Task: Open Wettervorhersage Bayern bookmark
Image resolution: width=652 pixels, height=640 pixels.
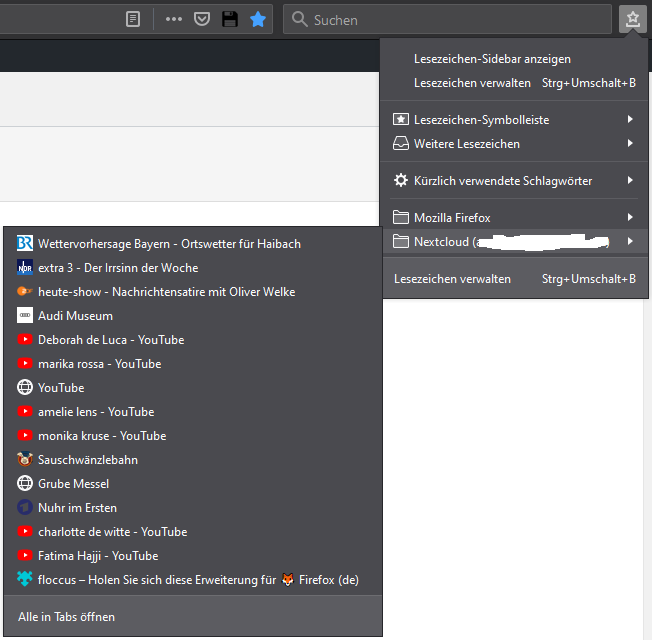Action: (x=169, y=243)
